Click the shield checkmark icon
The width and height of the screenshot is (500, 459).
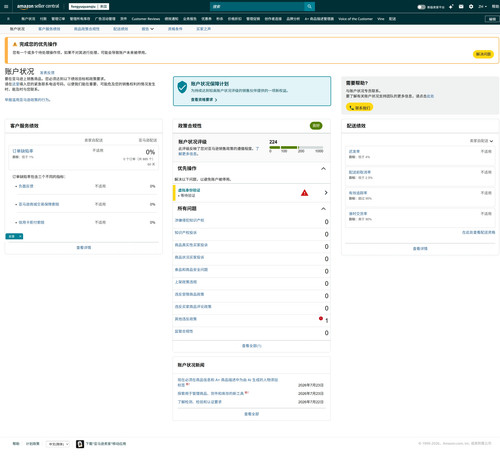coord(182,87)
